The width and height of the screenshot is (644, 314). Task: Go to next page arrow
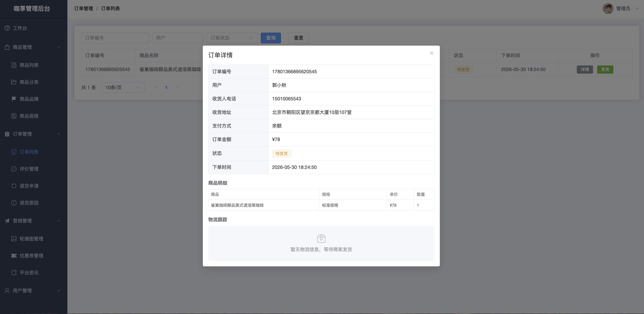click(177, 87)
